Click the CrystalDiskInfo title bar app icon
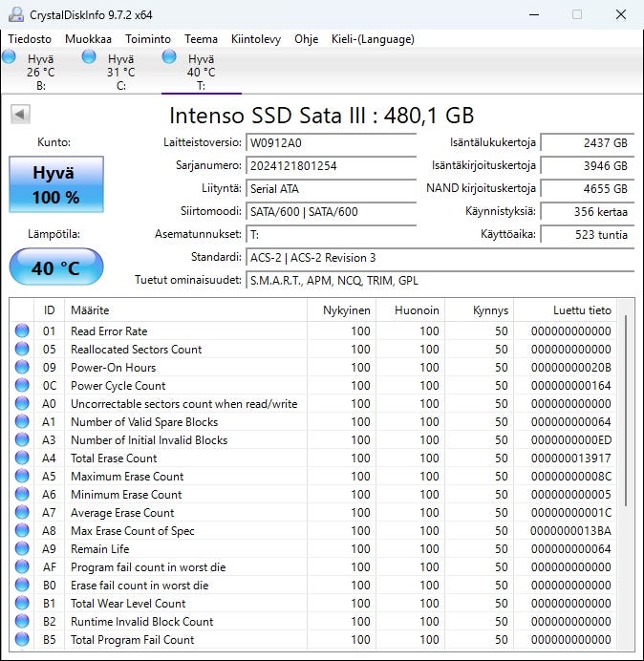This screenshot has height=661, width=644. point(16,14)
